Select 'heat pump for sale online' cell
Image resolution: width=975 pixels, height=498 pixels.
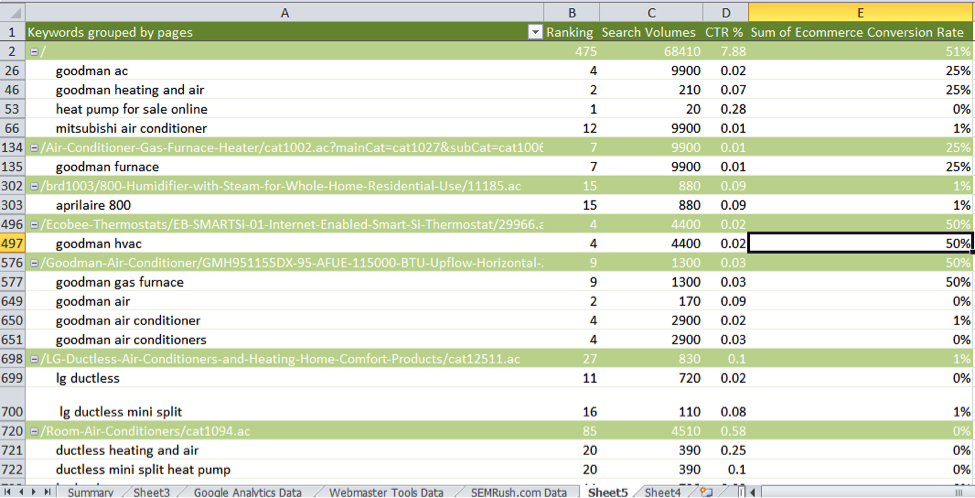(285, 109)
